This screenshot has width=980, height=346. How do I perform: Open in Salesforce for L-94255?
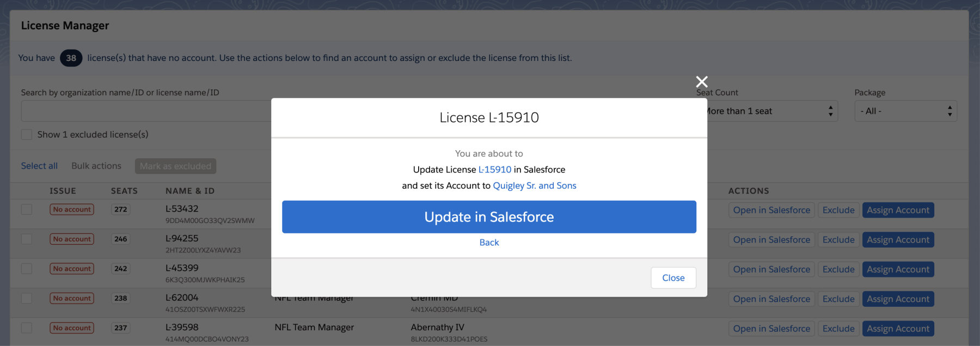tap(771, 240)
